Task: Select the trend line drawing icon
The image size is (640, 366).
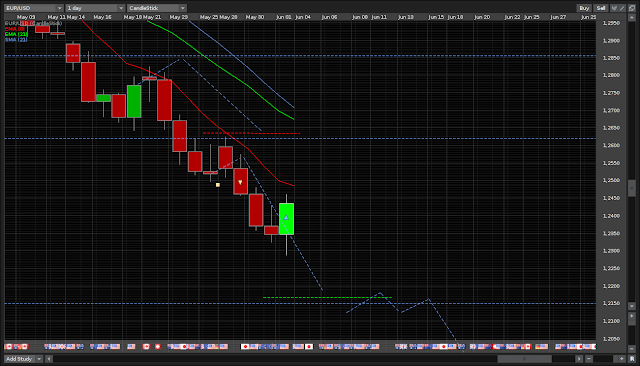Action: click(622, 8)
